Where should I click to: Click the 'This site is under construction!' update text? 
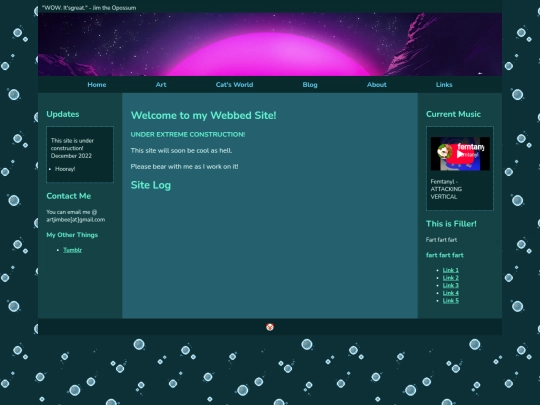pos(72,144)
